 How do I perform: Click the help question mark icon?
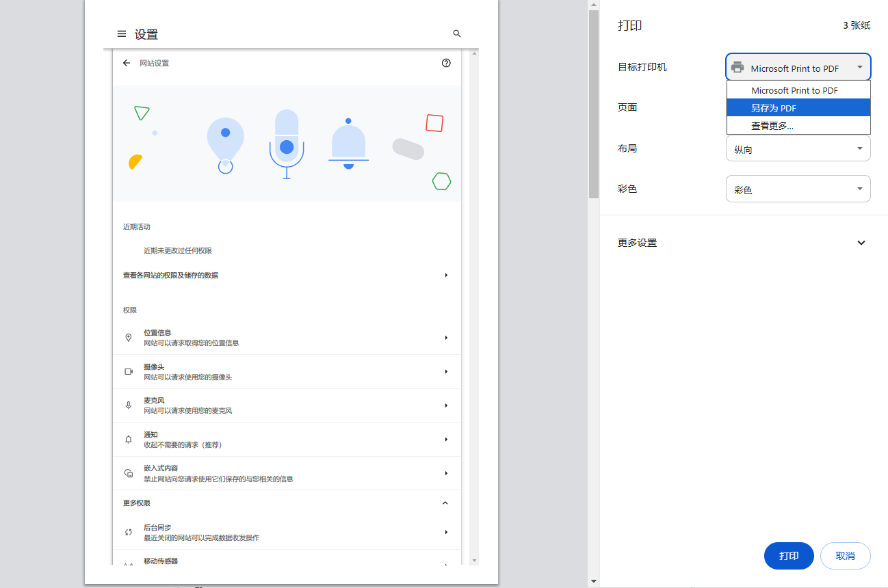click(447, 63)
